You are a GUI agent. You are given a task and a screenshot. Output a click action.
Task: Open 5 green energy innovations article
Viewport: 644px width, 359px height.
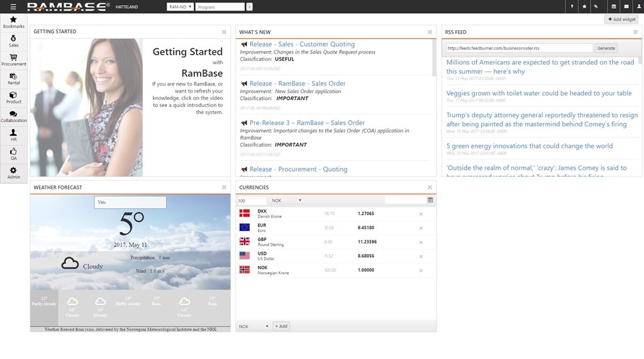pos(530,146)
